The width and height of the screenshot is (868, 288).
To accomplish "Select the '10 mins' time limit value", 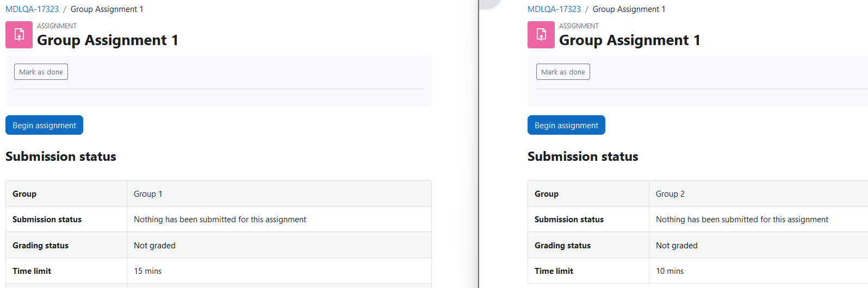I will [x=670, y=271].
